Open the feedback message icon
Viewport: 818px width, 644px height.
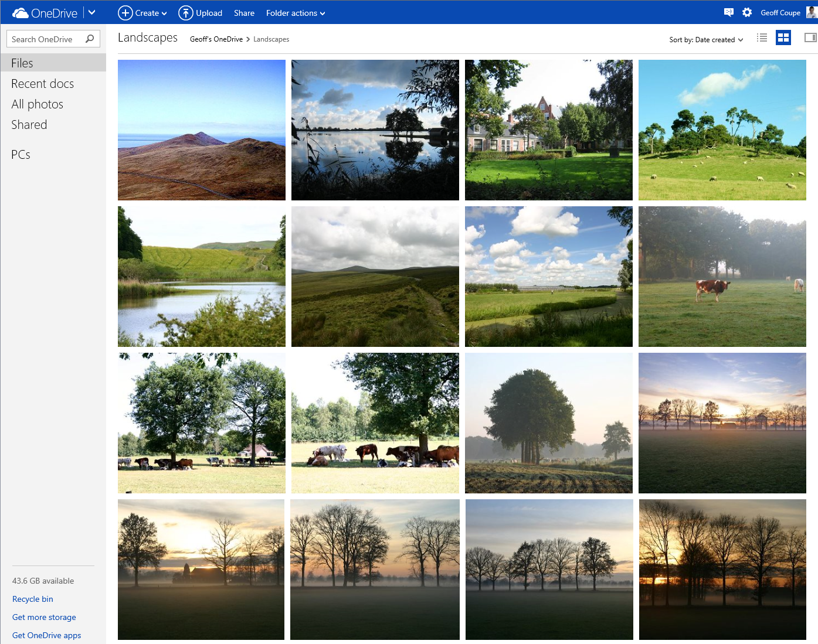[728, 12]
